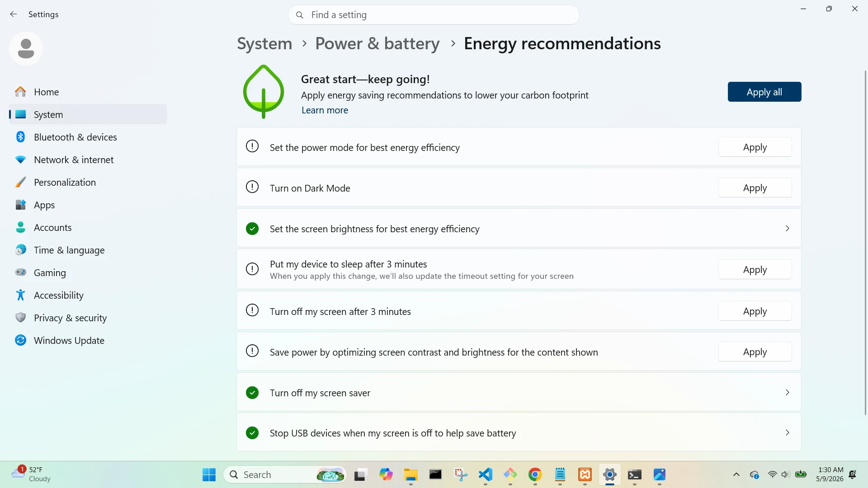Switch to Visual Studio Code in taskbar

pyautogui.click(x=485, y=475)
